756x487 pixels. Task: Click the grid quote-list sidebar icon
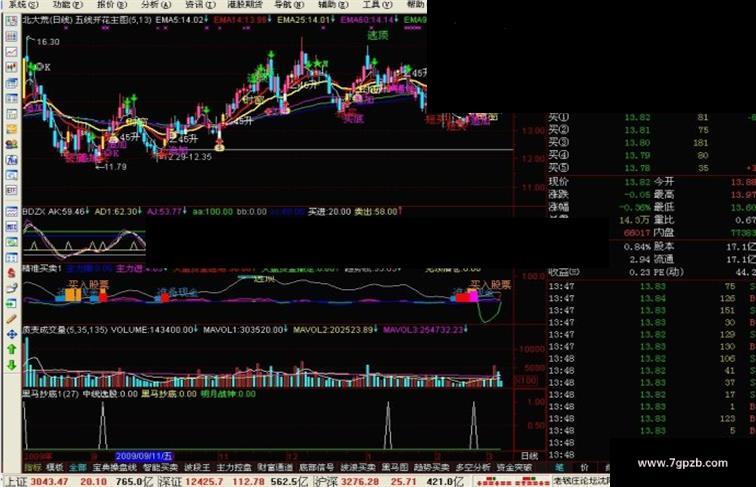(12, 37)
